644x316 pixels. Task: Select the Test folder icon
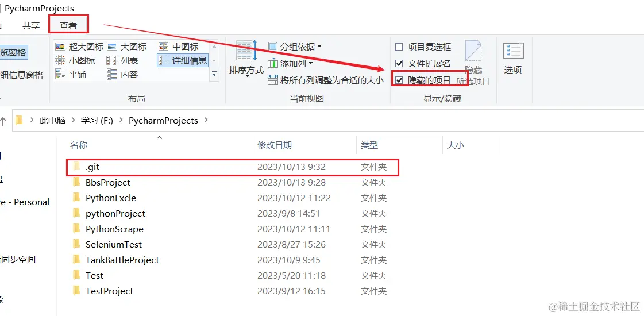[76, 275]
